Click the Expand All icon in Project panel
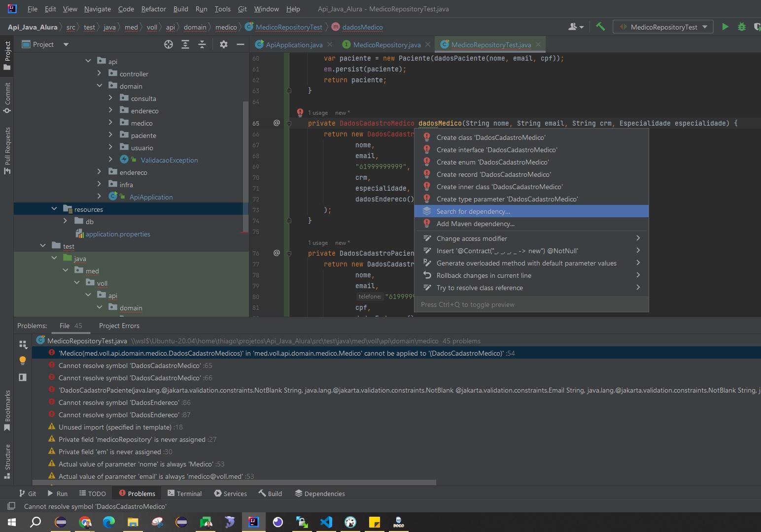The height and width of the screenshot is (532, 761). (185, 44)
